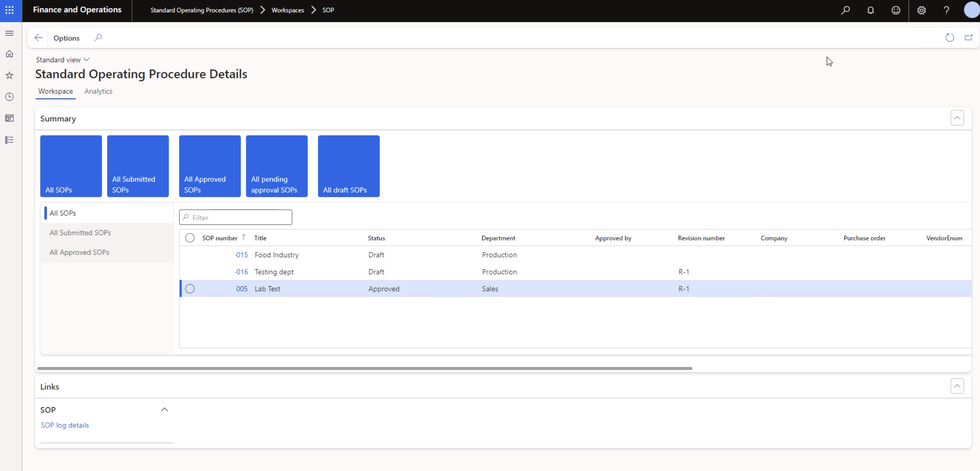The image size is (980, 471).
Task: Click the notifications bell icon
Action: pyautogui.click(x=870, y=10)
